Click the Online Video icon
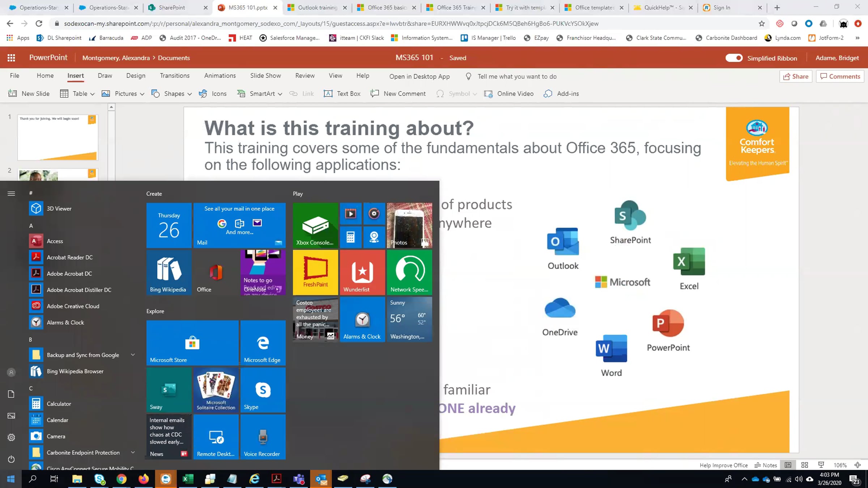 [x=488, y=94]
